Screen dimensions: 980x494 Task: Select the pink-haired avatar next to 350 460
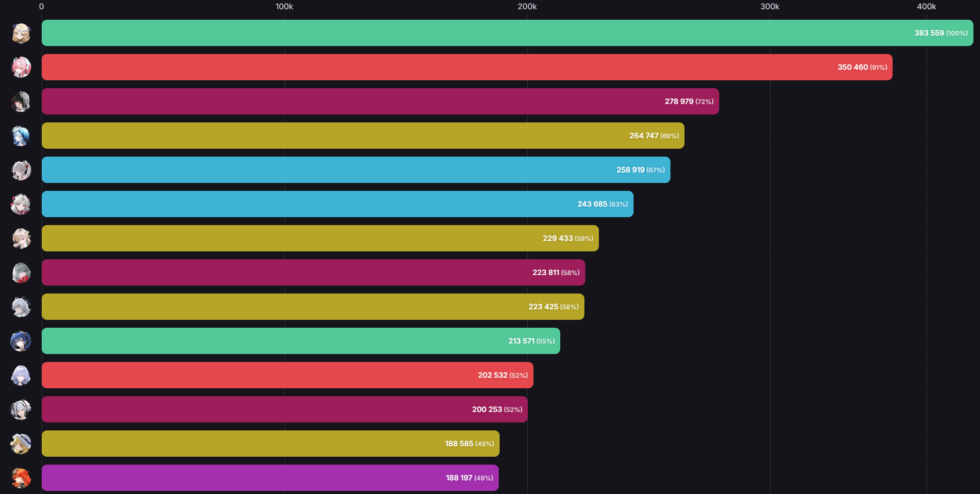click(21, 67)
